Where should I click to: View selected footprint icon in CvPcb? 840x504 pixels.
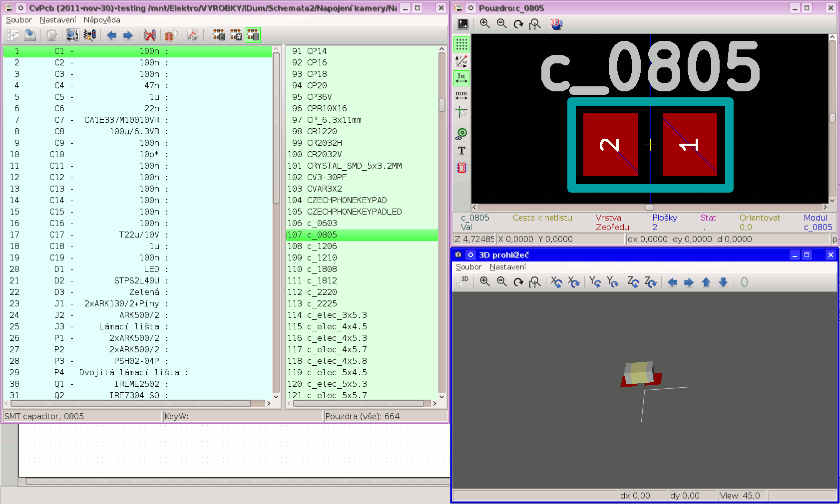(72, 35)
